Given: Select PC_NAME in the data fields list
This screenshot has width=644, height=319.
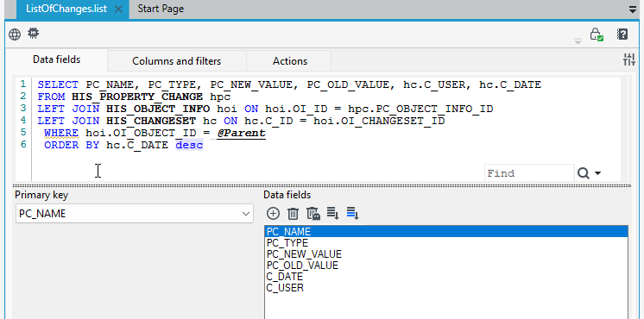Looking at the screenshot, I should 446,232.
